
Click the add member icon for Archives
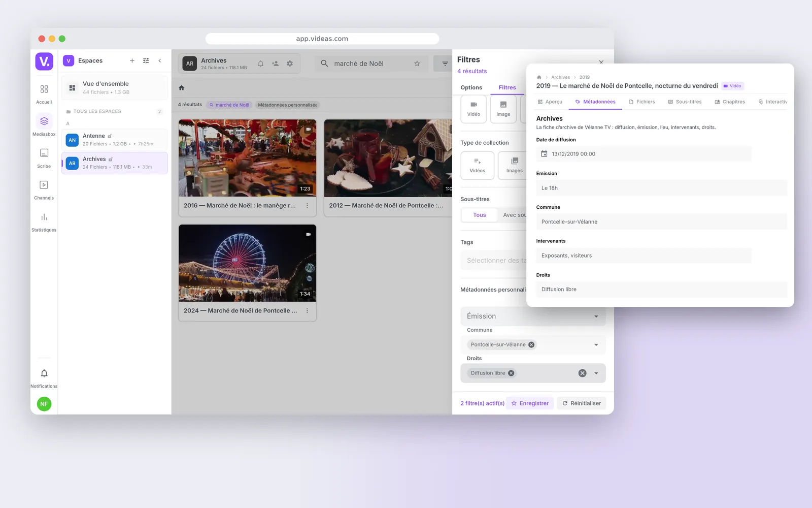[x=275, y=63]
